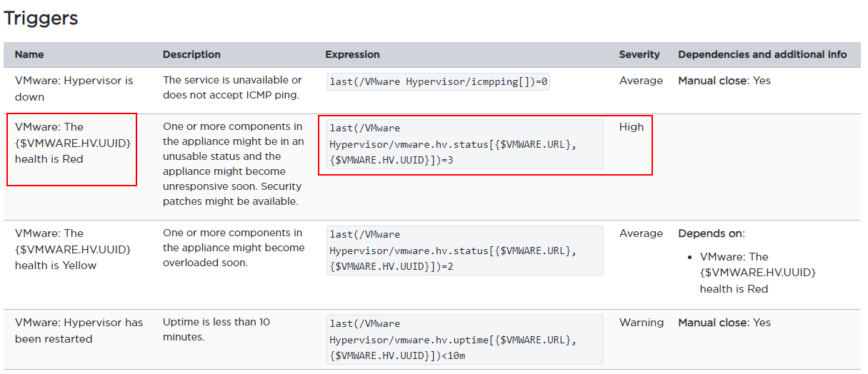868x374 pixels.
Task: Click the 'Depends on' label
Action: (711, 233)
